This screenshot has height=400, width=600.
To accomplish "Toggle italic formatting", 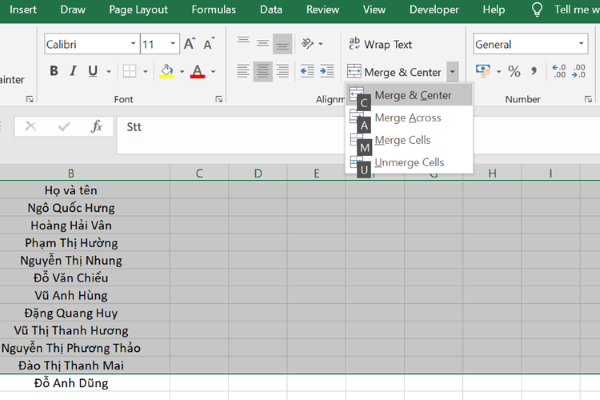I will (72, 71).
